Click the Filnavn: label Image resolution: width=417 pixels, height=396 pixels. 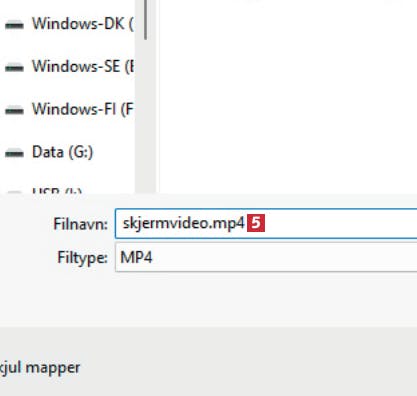(x=81, y=224)
